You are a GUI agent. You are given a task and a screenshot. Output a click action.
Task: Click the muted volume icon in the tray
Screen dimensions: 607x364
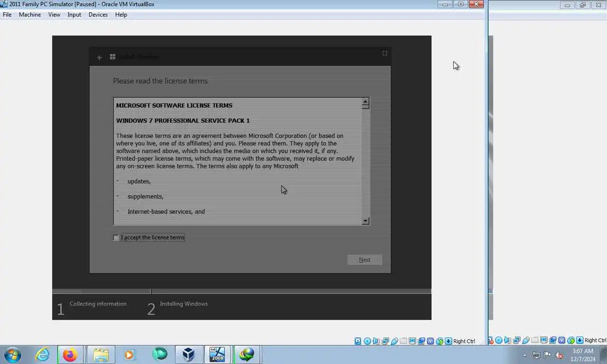(559, 355)
